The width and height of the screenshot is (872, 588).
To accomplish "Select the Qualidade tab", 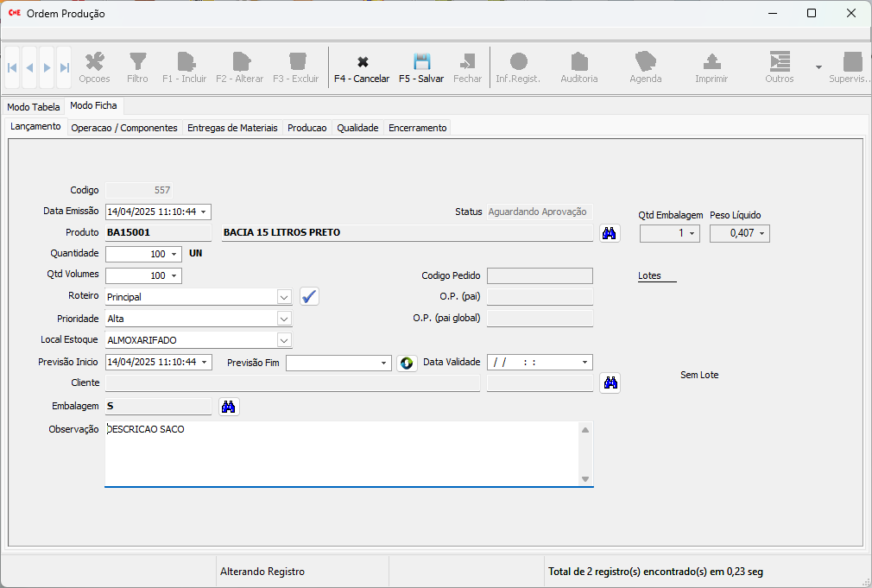I will coord(357,128).
